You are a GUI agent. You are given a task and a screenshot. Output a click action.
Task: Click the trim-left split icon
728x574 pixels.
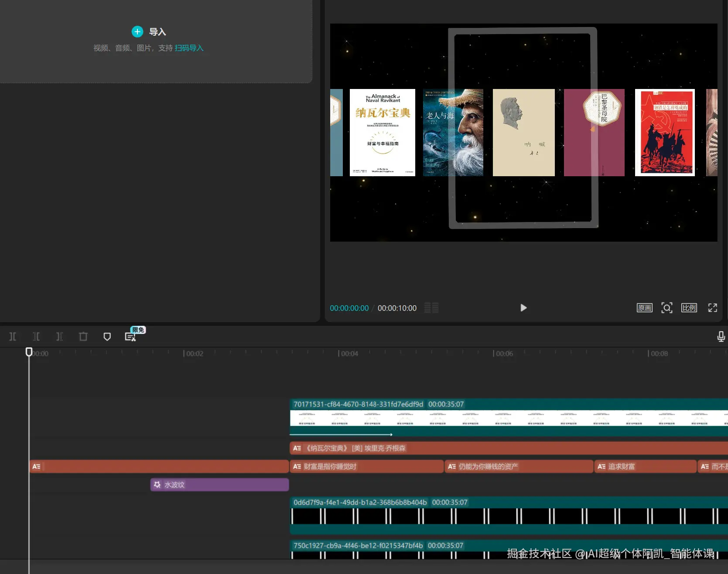pos(36,336)
